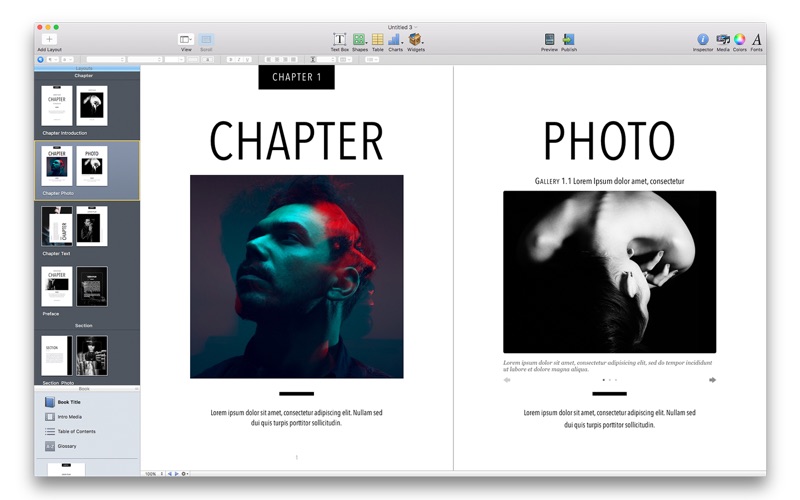Select Table of Contents in Book panel
Screen dimensions: 800x500
75,431
